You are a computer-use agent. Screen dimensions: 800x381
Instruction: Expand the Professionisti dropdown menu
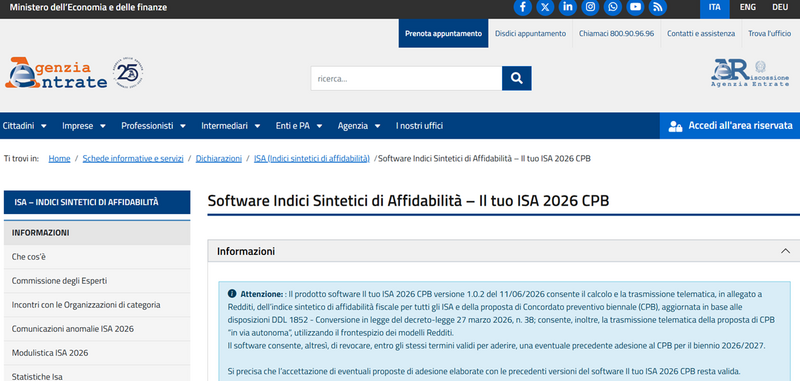[153, 125]
